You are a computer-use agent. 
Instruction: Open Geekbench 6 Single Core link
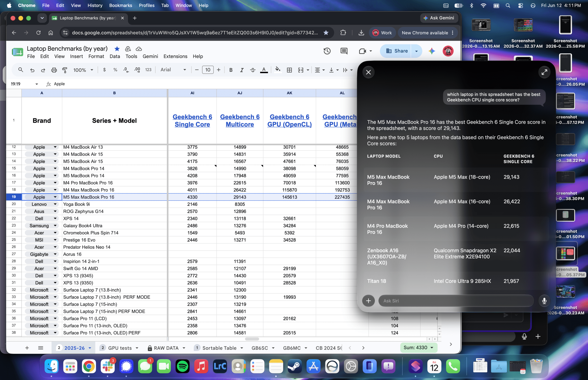[x=192, y=121]
